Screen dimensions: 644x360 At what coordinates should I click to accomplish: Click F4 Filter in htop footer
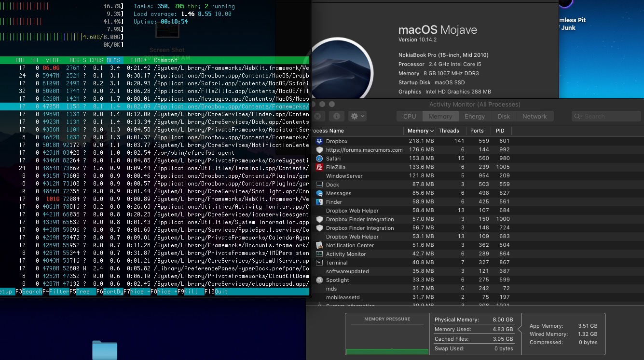point(56,292)
